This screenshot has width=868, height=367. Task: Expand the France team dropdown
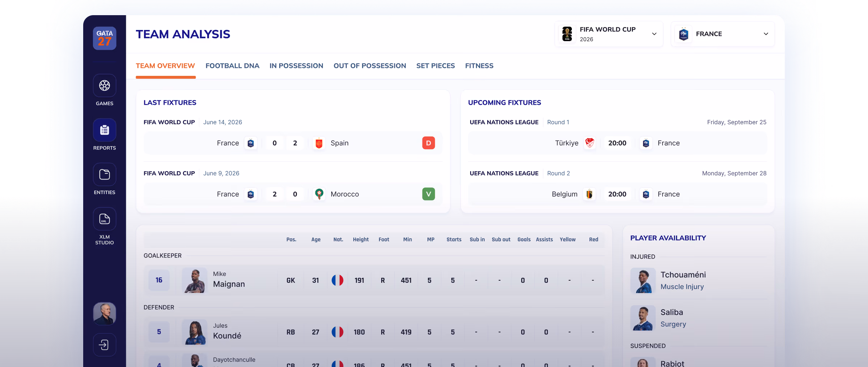point(723,34)
